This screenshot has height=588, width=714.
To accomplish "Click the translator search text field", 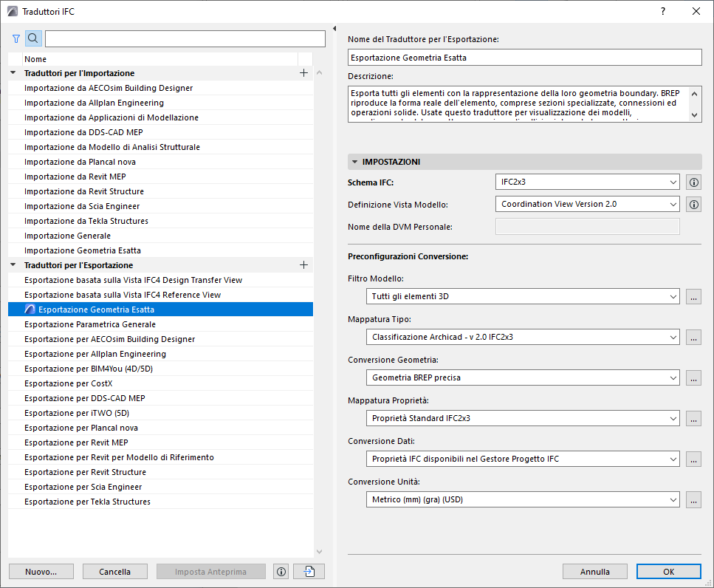I will pos(185,38).
